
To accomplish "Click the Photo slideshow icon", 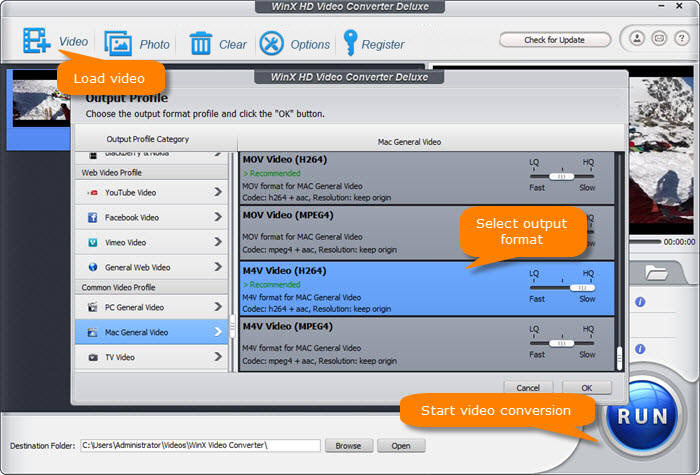I will click(x=118, y=43).
